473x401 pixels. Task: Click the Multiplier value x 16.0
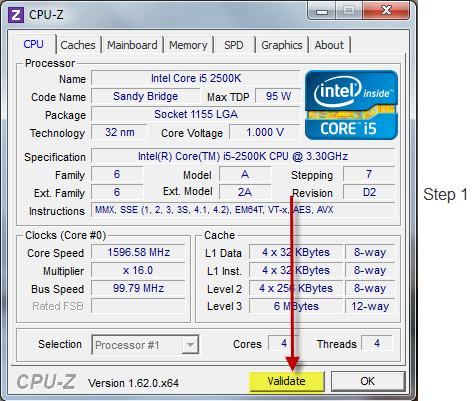point(138,270)
